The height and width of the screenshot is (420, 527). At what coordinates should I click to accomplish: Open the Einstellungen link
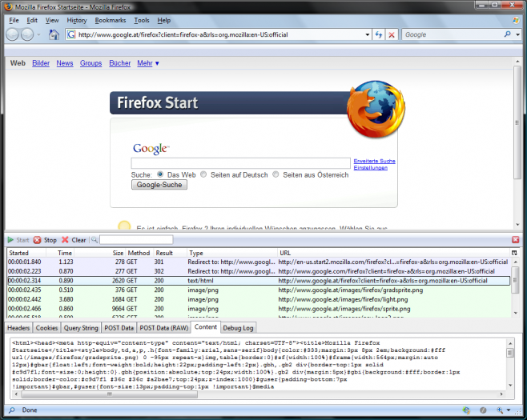(x=370, y=167)
